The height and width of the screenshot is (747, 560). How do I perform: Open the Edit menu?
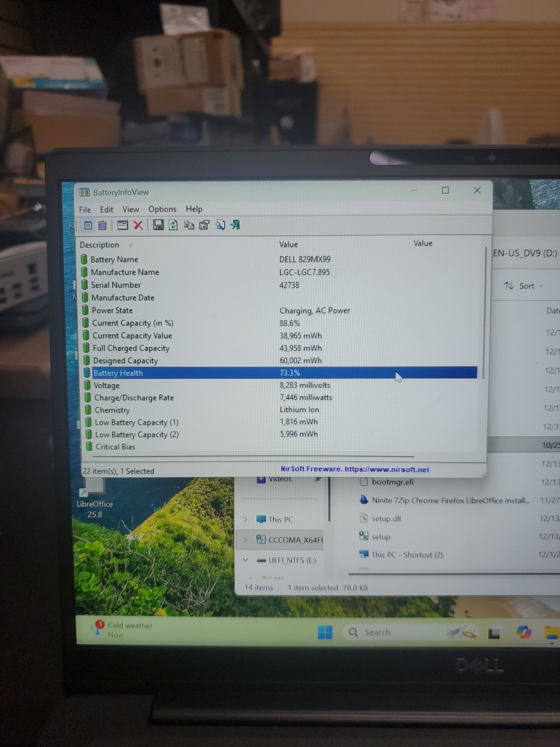coord(106,210)
